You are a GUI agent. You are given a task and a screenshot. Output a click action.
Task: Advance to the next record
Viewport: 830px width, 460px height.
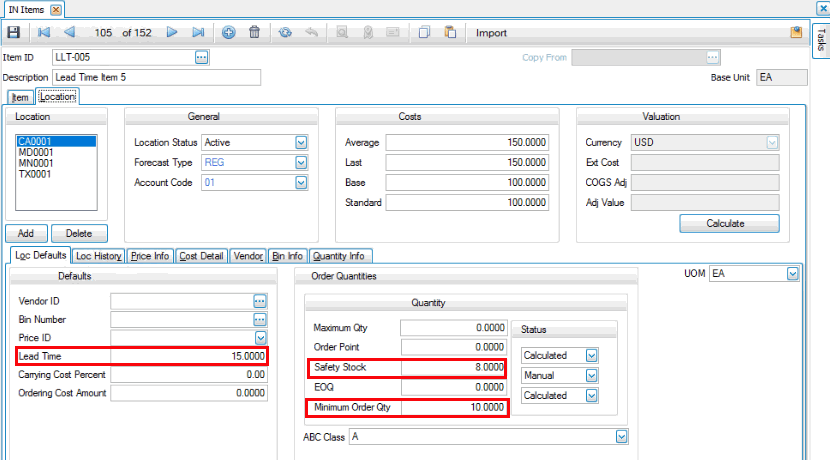(x=172, y=33)
